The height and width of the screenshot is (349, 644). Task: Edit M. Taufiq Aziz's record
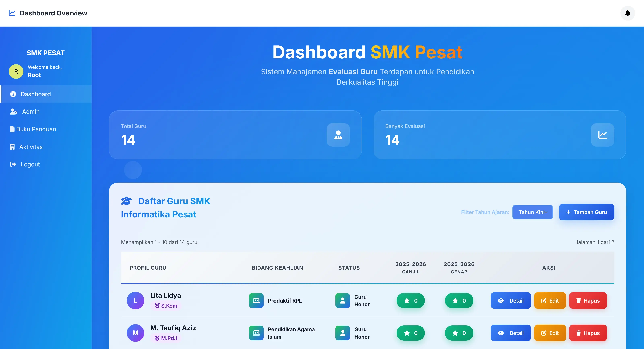[x=550, y=333]
